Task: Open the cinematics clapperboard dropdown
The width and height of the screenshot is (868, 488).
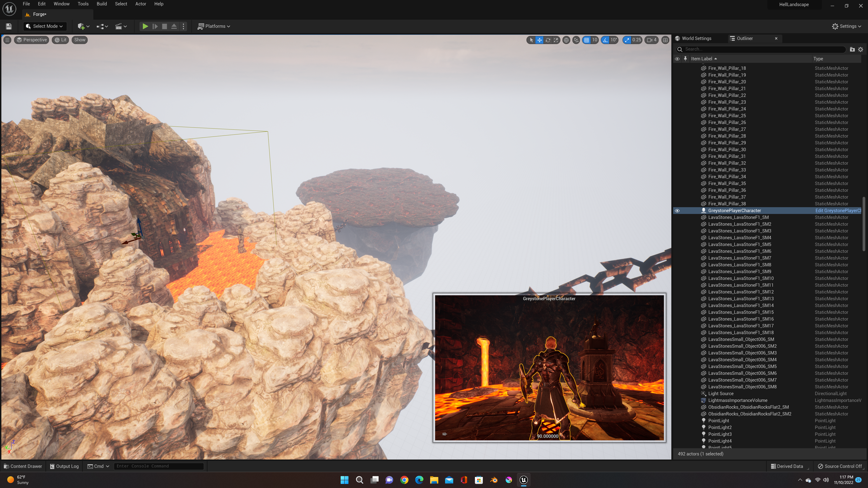Action: point(121,26)
